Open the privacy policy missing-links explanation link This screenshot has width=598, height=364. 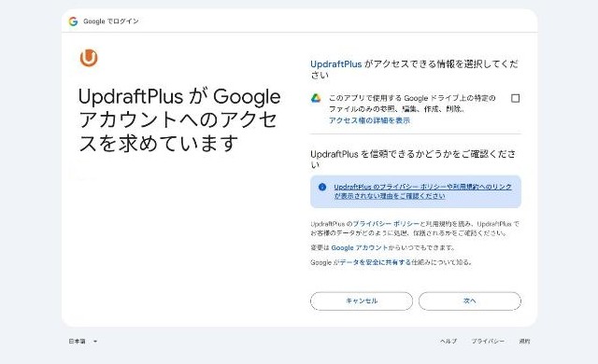click(422, 191)
